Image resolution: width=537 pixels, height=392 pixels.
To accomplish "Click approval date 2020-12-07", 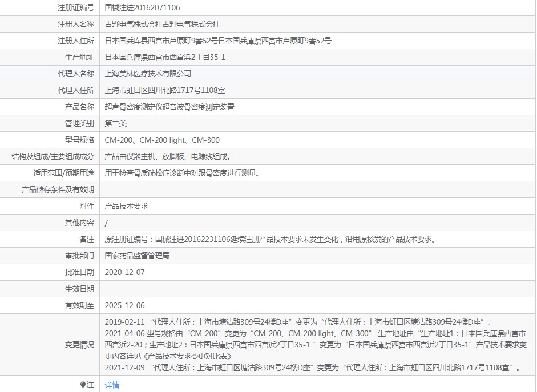I will 125,272.
